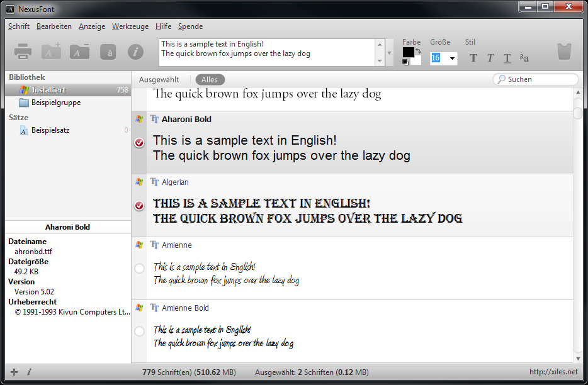Open the Werkzeuge menu

(x=130, y=26)
